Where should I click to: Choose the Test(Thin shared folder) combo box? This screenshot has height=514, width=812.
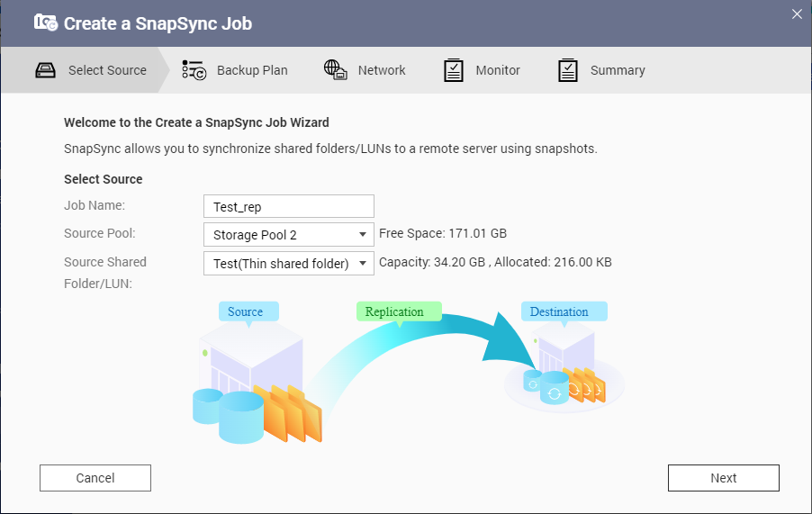[288, 263]
